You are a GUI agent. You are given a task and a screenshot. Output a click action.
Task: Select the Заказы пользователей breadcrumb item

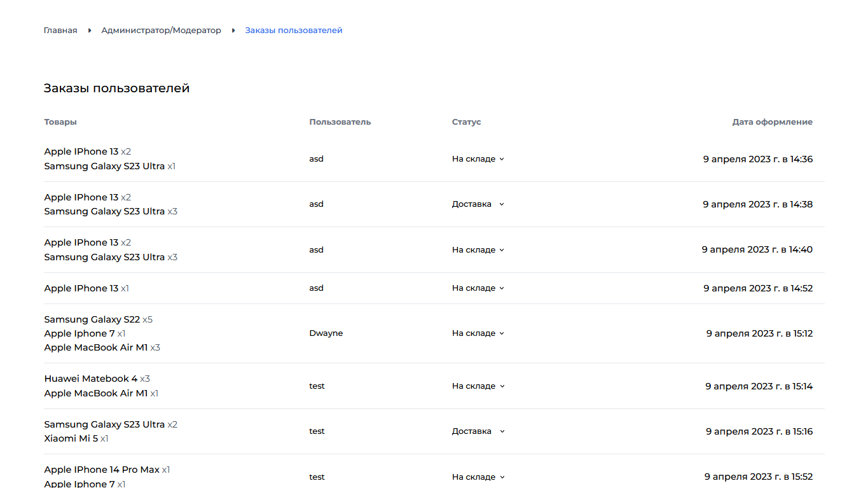pyautogui.click(x=293, y=30)
